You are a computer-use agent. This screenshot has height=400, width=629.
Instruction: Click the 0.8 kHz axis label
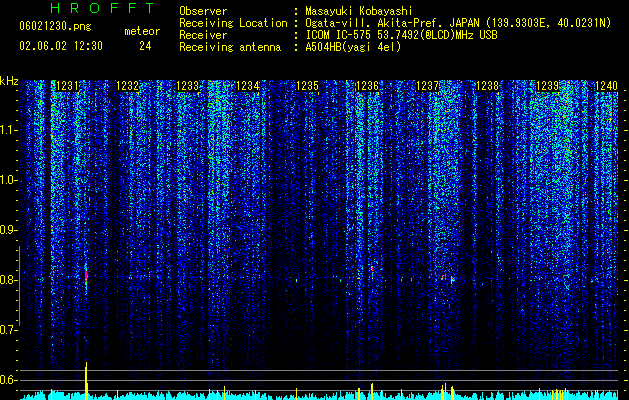(9, 280)
